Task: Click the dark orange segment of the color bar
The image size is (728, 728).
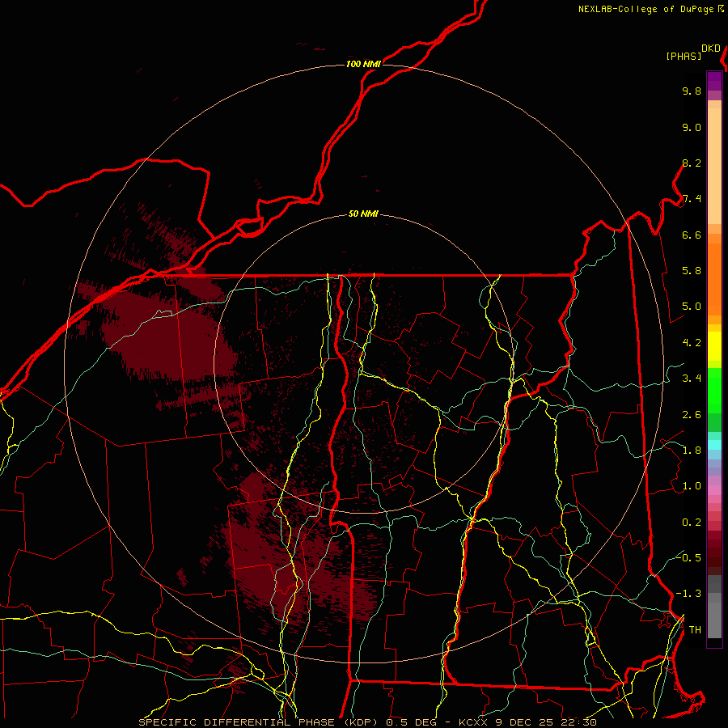Action: pyautogui.click(x=714, y=278)
